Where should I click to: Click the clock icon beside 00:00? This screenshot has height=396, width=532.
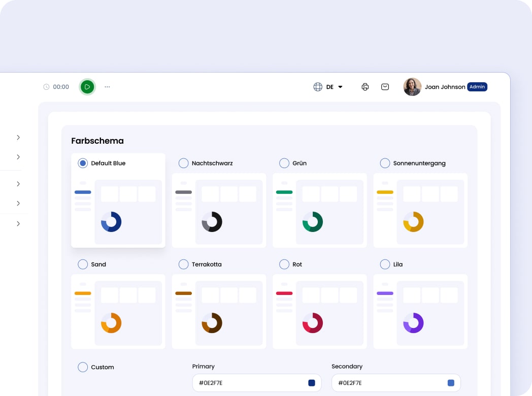point(46,87)
